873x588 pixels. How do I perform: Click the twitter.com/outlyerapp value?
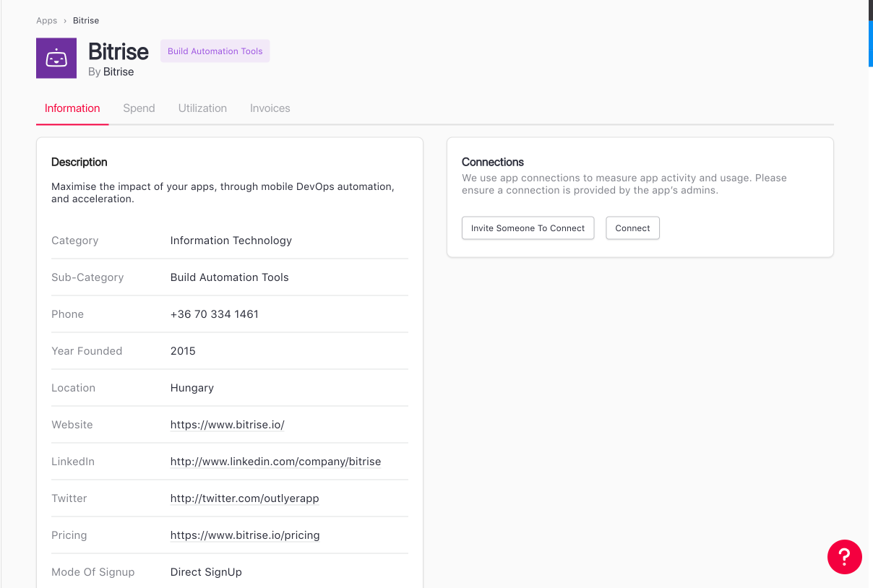pyautogui.click(x=245, y=498)
